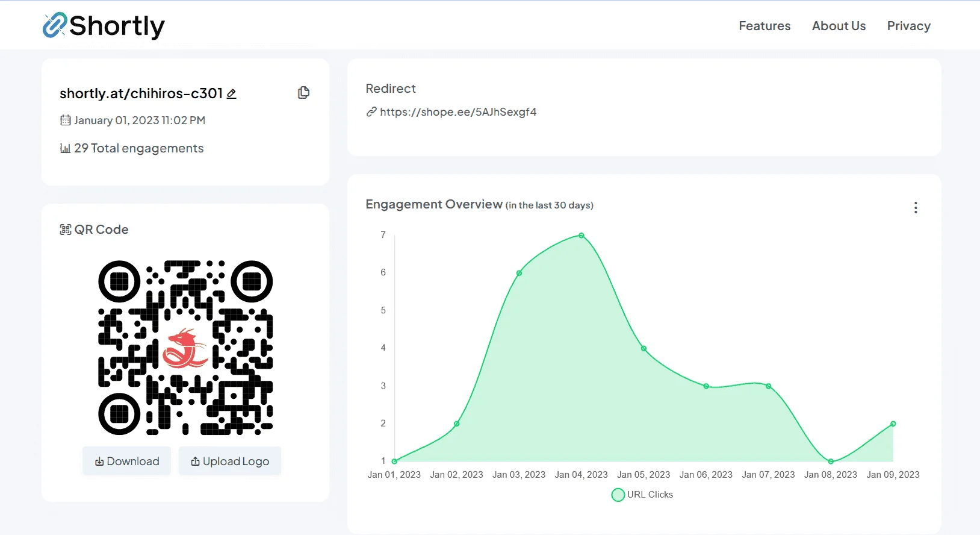Screen dimensions: 980x535
Task: Copy the short link with the clipboard icon
Action: (x=304, y=93)
